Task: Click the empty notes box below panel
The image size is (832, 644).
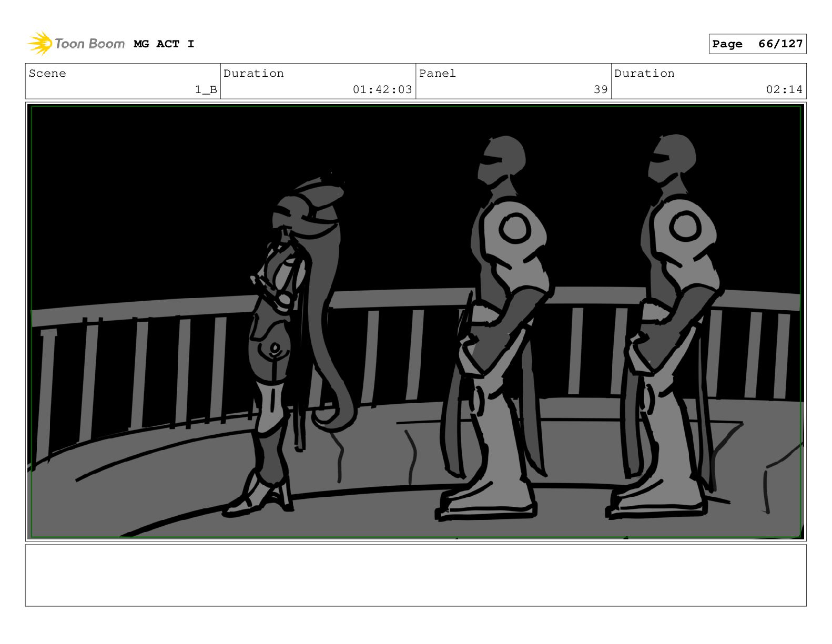Action: click(415, 575)
